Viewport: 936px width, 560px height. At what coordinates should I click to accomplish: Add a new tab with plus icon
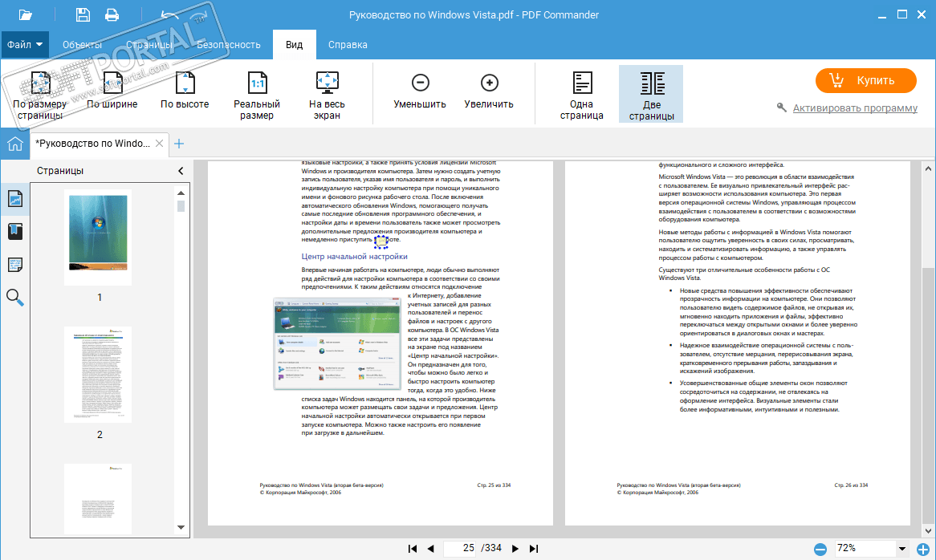tap(179, 144)
